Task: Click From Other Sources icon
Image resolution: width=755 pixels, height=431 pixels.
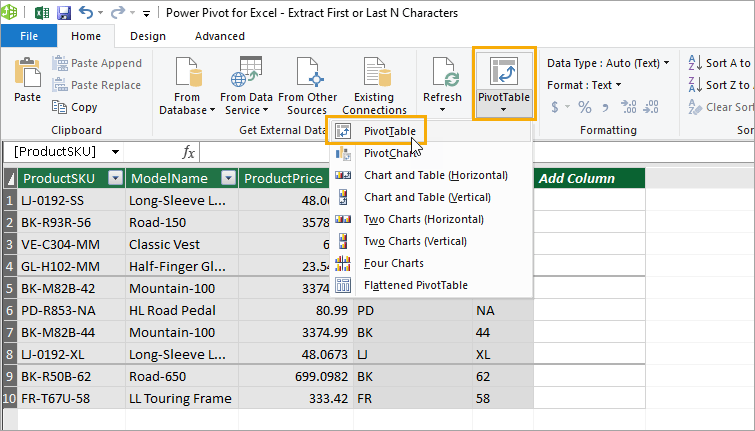Action: pos(308,71)
